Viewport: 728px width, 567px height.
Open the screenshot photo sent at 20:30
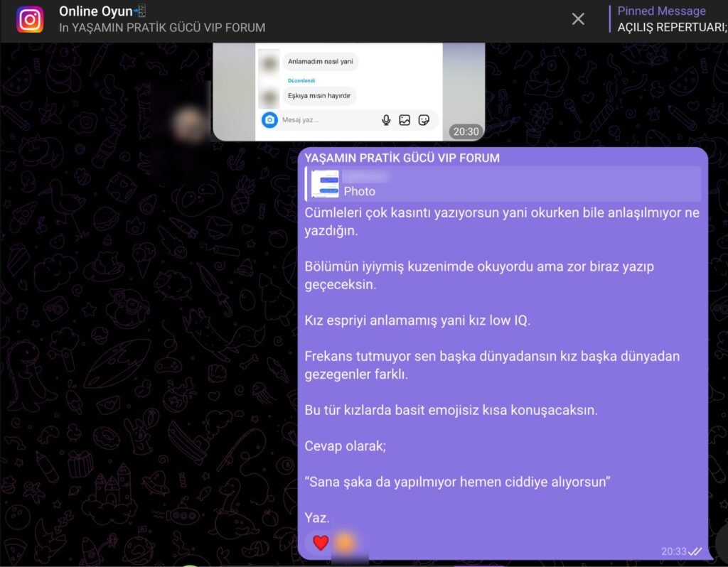point(348,92)
